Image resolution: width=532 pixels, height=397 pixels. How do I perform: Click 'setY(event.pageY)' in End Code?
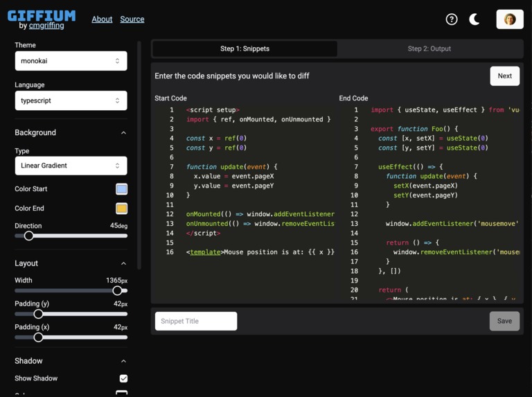coord(425,195)
